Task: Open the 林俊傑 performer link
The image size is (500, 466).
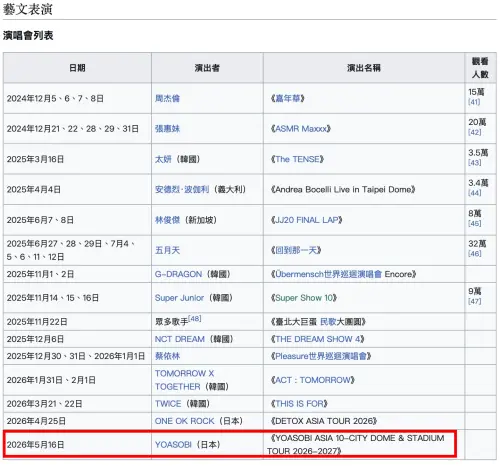Action: [167, 220]
